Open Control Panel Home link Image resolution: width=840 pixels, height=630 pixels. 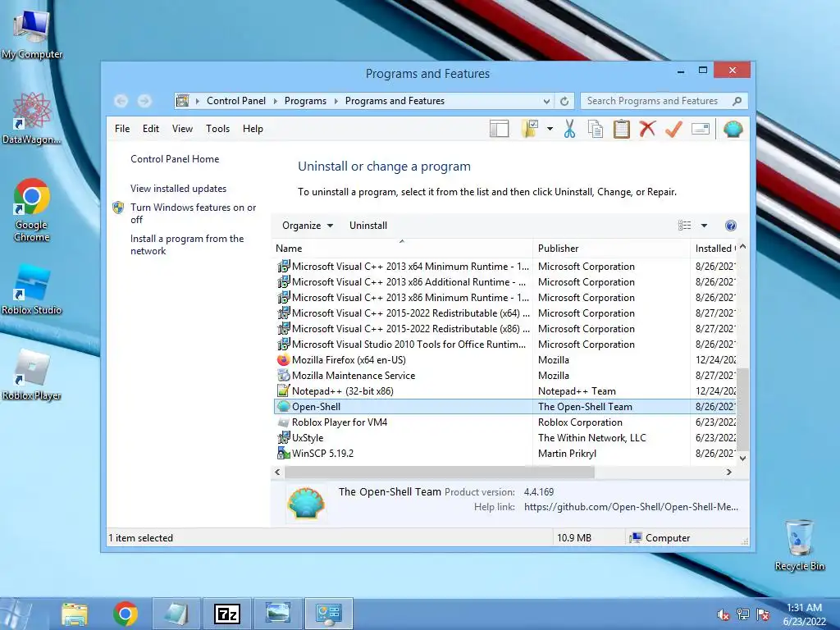[175, 159]
